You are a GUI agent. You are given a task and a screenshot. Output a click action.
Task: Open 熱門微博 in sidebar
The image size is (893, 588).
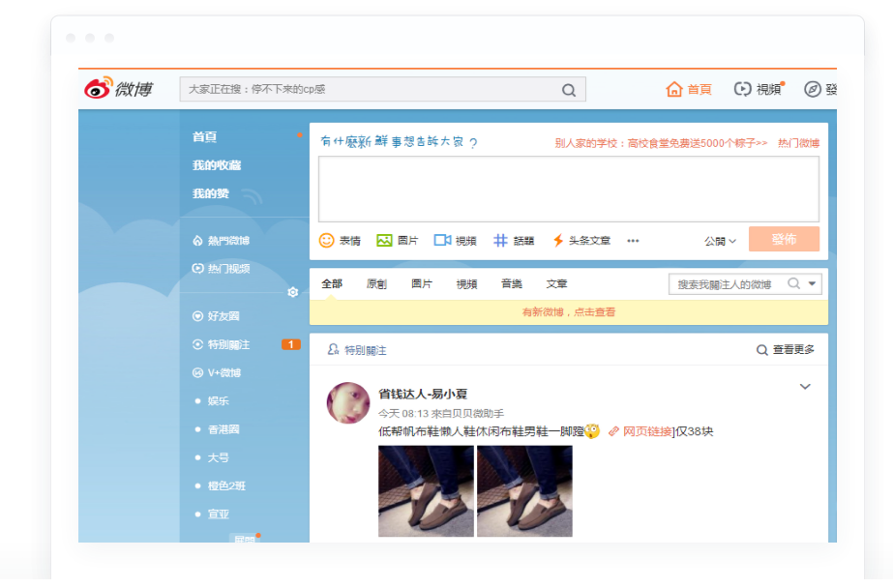(221, 240)
